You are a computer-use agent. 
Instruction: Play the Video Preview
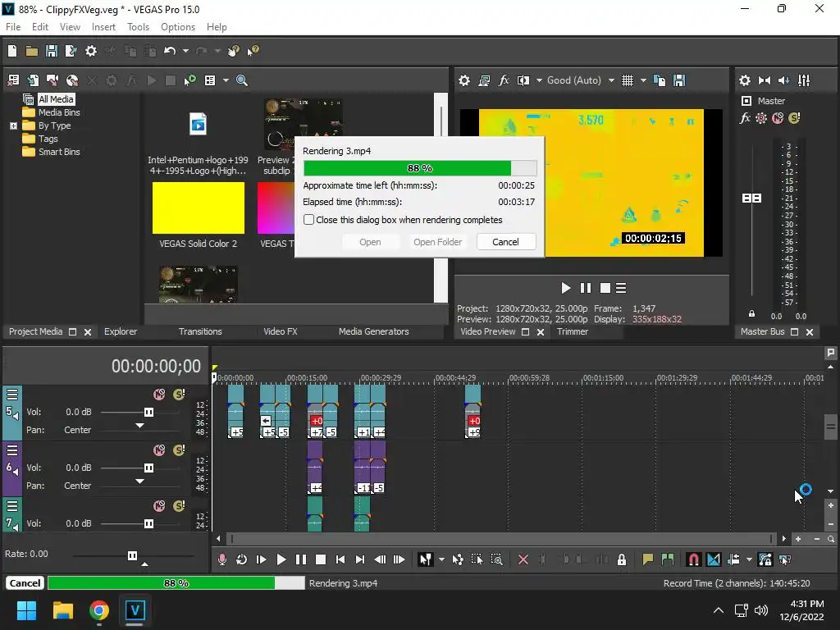click(x=566, y=288)
